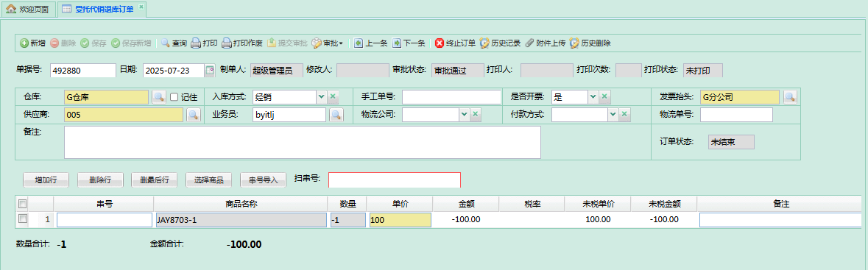Click the 单据号 field showing 492880

pos(83,71)
